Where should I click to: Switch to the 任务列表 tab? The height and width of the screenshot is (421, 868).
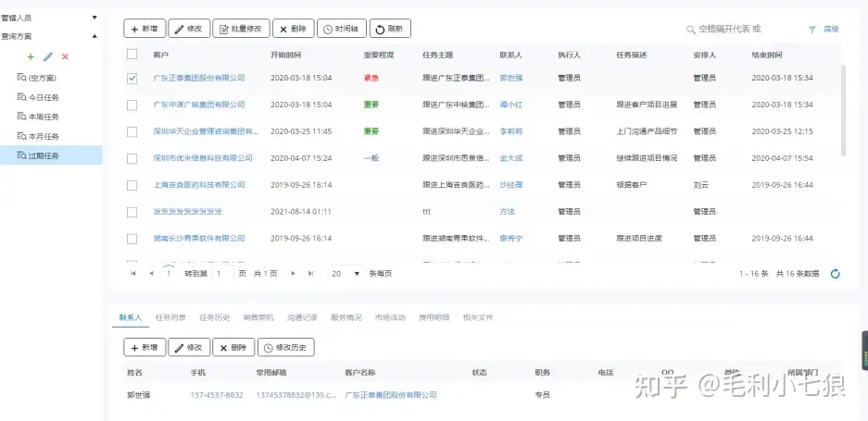tap(170, 317)
